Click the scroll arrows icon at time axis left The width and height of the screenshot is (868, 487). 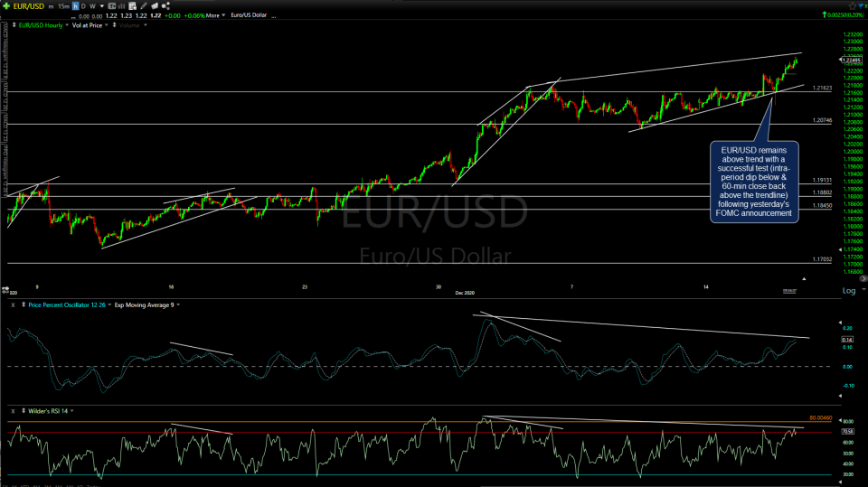click(x=5, y=289)
